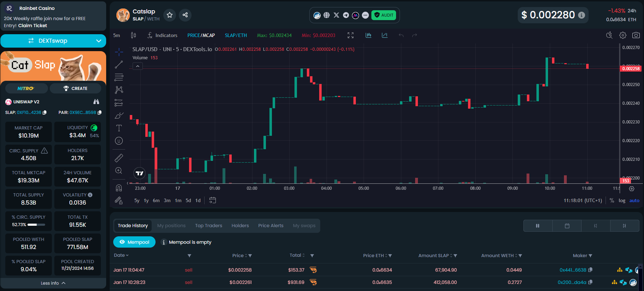Change the 5m timeframe interval
This screenshot has height=291, width=644.
[116, 35]
